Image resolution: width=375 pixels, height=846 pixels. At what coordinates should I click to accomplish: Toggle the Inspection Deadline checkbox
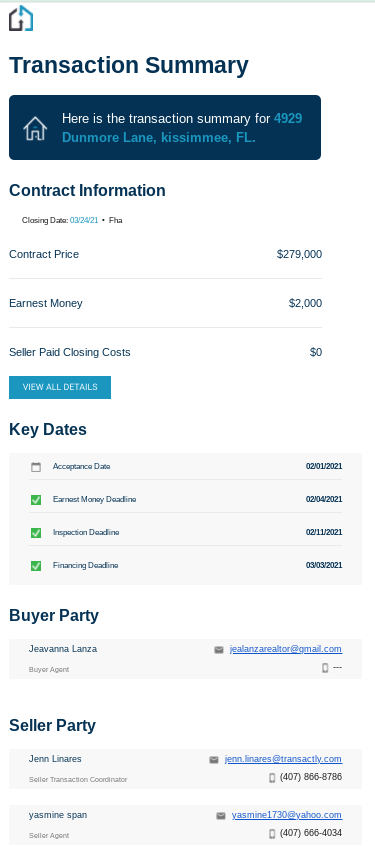[36, 533]
